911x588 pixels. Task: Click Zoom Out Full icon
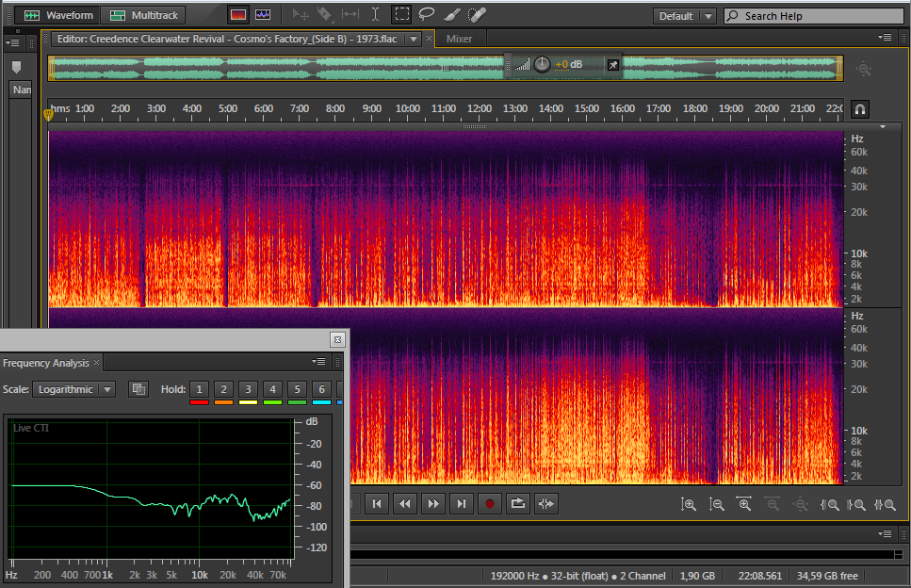point(801,504)
